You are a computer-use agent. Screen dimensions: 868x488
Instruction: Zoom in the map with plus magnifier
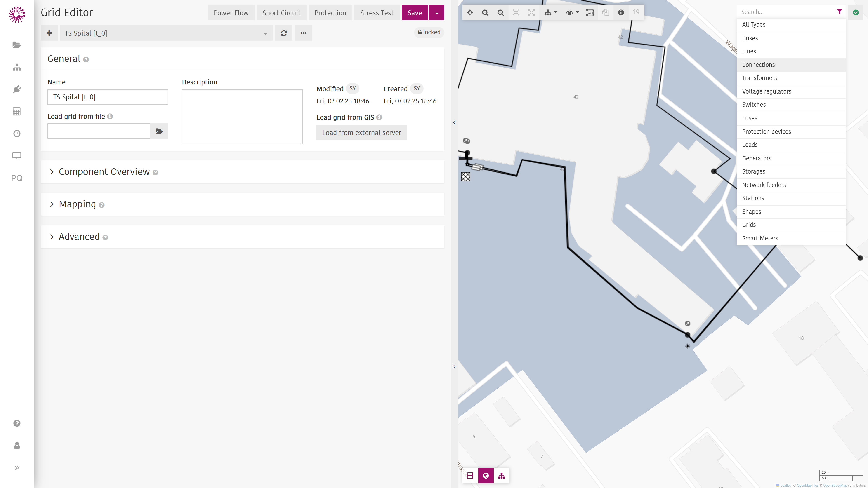pyautogui.click(x=501, y=12)
